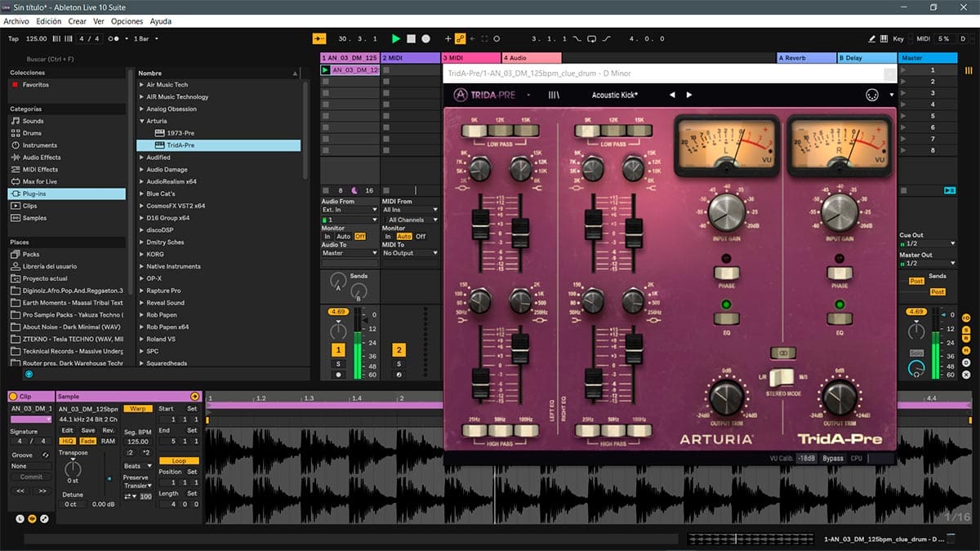Click the Rev. button in Sample box
The image size is (980, 551).
coord(109,430)
